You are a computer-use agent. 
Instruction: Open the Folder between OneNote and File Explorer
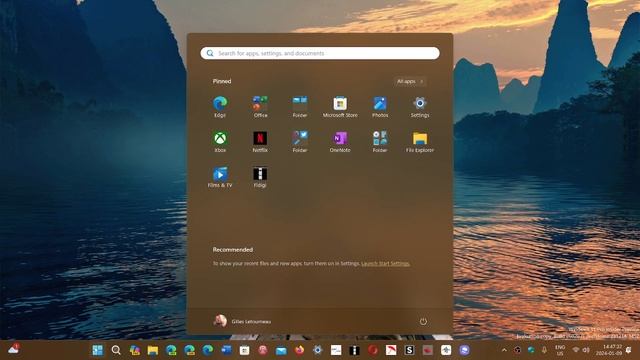pos(380,142)
